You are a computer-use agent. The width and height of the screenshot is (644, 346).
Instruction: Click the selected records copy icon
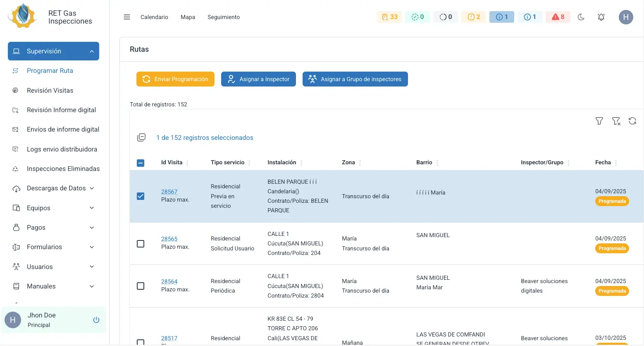(141, 137)
